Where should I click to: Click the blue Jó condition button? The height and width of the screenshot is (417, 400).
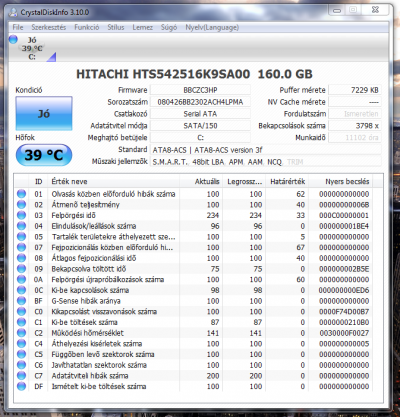44,113
